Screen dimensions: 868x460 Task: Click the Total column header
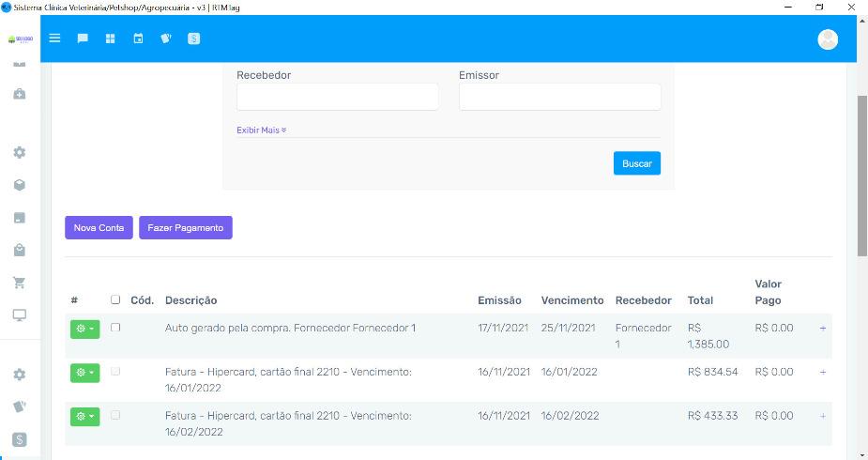[x=700, y=300]
